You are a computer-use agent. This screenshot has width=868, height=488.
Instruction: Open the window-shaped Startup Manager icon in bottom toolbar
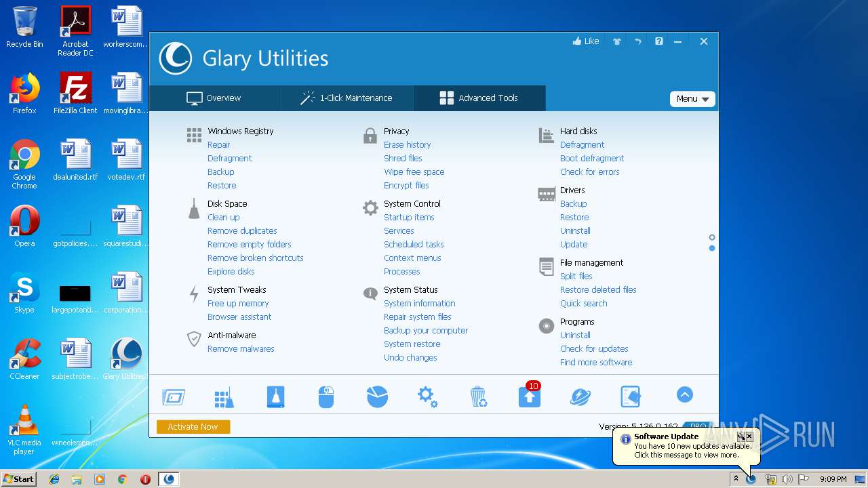[x=174, y=396]
